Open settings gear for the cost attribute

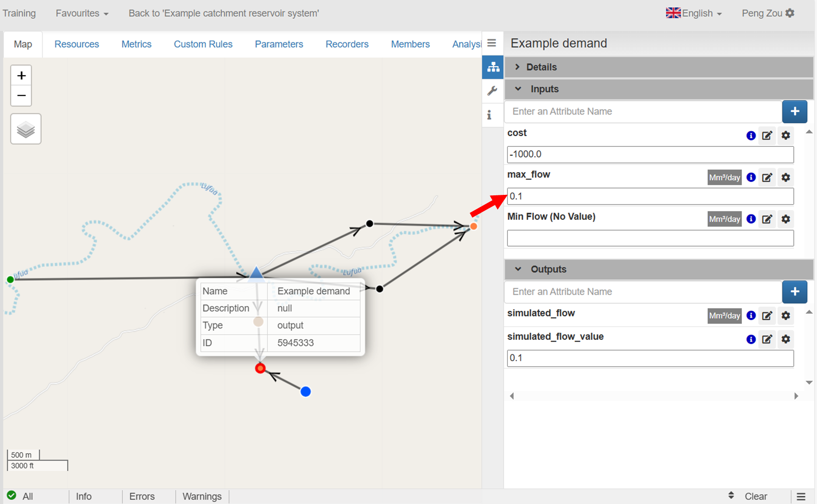[786, 135]
